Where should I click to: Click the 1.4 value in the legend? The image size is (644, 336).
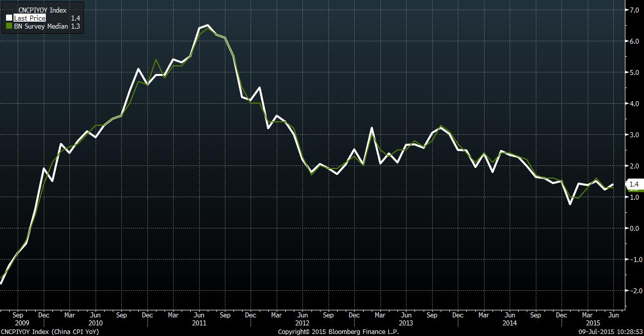tap(75, 18)
